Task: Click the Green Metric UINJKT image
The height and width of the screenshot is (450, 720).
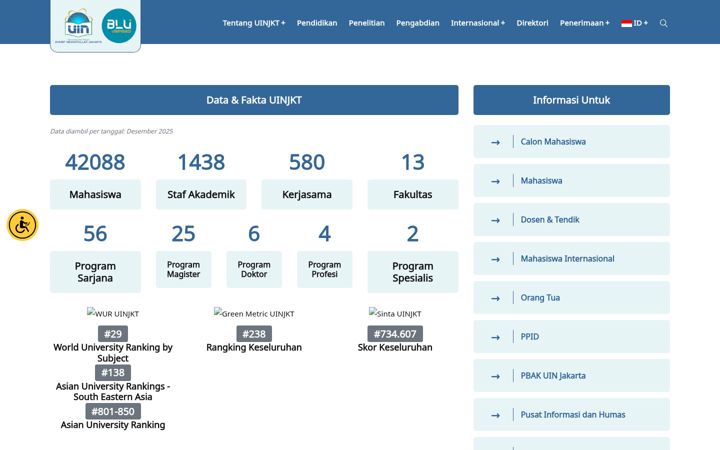Action: pos(254,313)
